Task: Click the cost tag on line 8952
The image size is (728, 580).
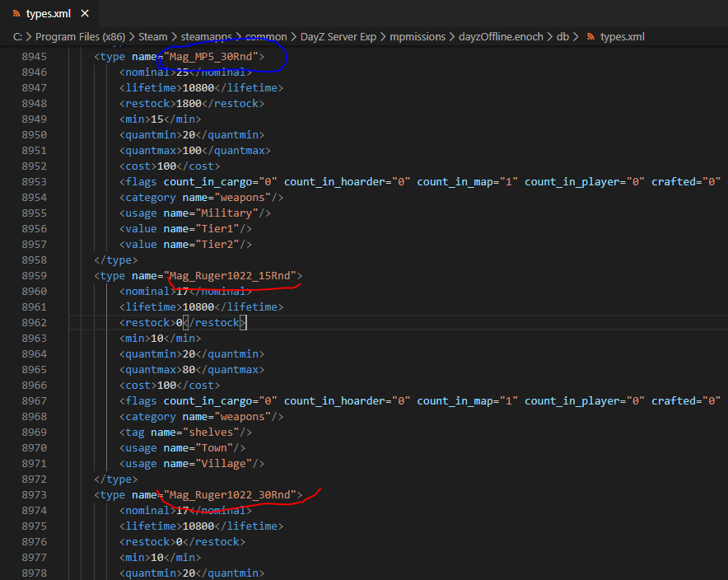Action: pos(170,166)
